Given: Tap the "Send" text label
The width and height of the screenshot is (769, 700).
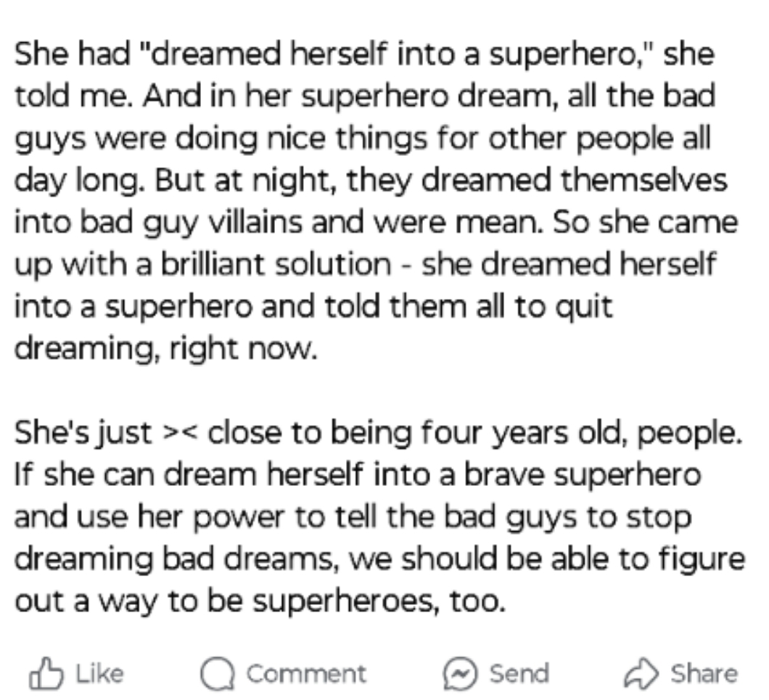Looking at the screenshot, I should pyautogui.click(x=519, y=674).
